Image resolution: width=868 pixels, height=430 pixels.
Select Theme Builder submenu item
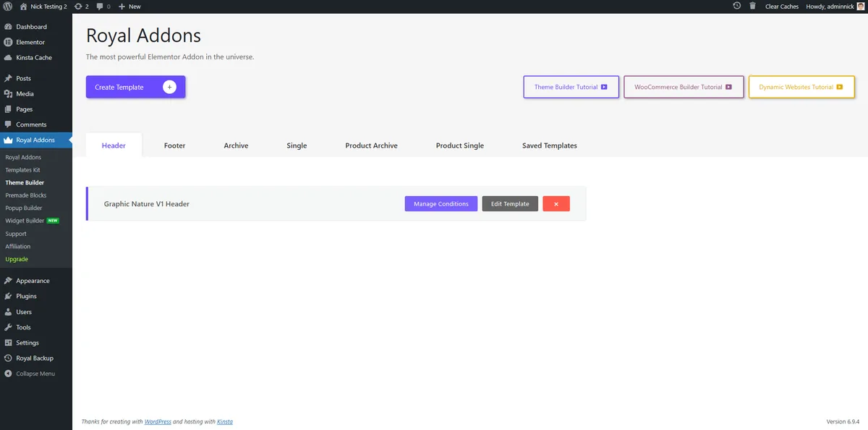[x=25, y=183]
